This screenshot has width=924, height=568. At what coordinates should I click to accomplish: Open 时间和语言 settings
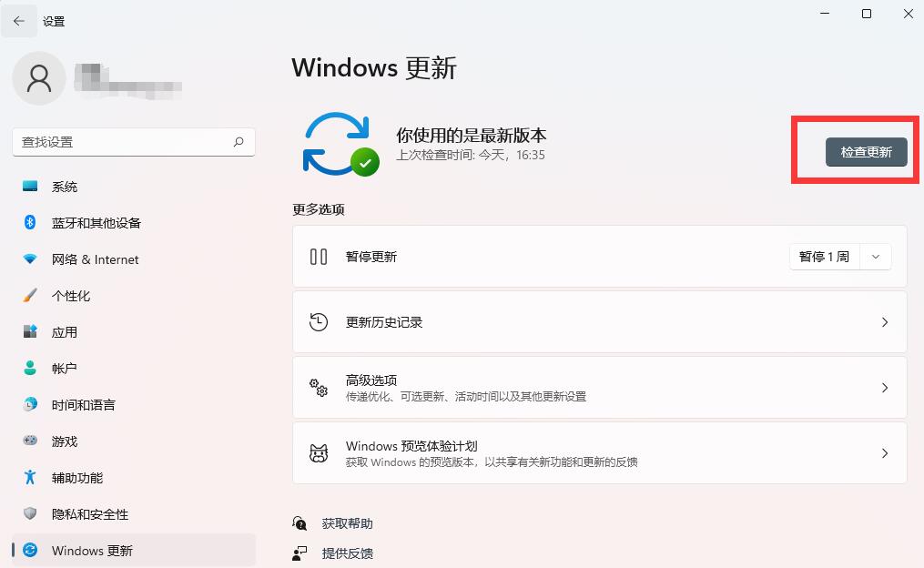pyautogui.click(x=134, y=405)
